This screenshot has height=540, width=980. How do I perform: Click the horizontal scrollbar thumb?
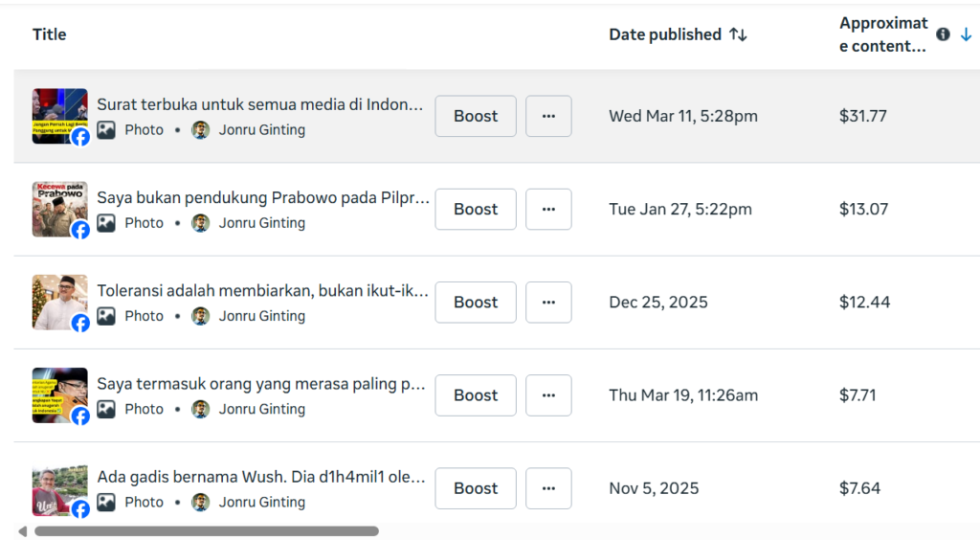[x=206, y=530]
